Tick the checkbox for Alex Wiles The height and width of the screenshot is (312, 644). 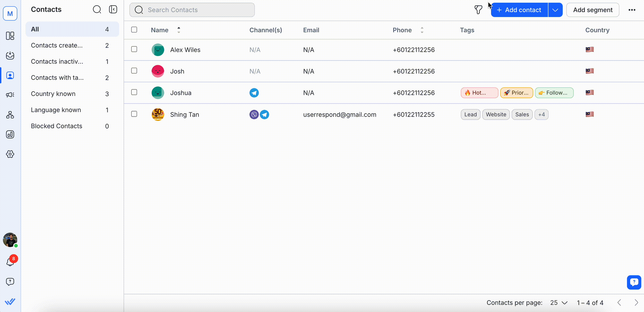click(134, 49)
